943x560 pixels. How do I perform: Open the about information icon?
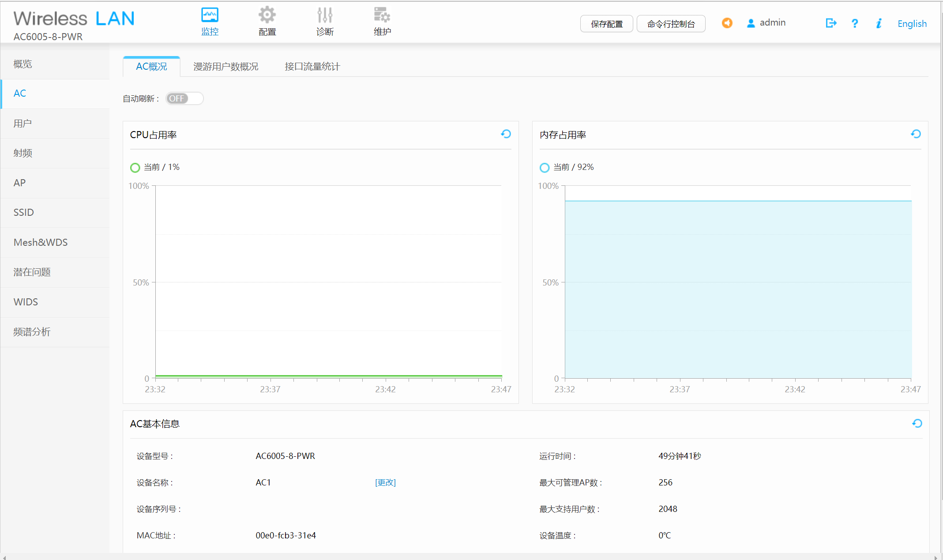pos(879,23)
